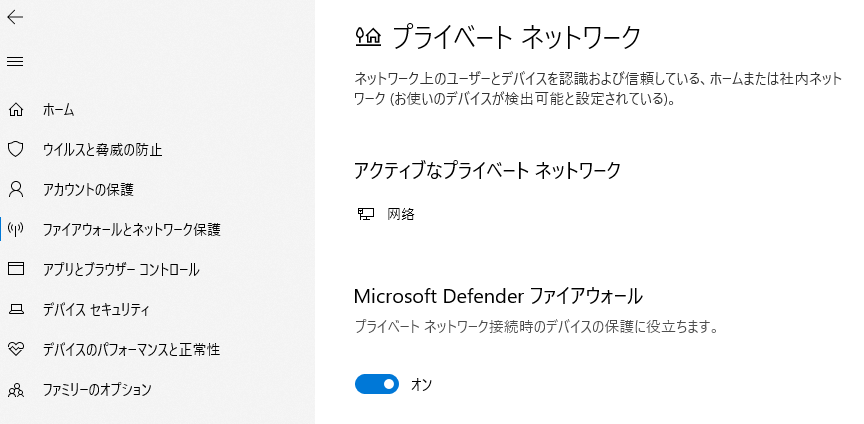The height and width of the screenshot is (424, 864).
Task: Open ファミリーのオプション entry
Action: (x=97, y=389)
